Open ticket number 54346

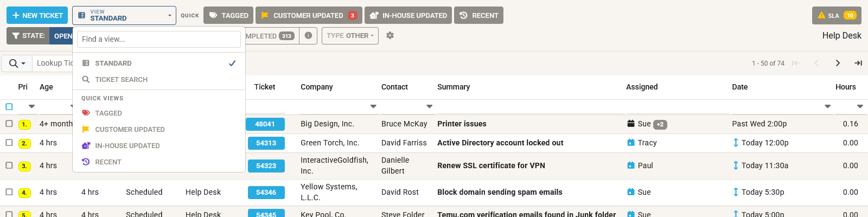265,193
